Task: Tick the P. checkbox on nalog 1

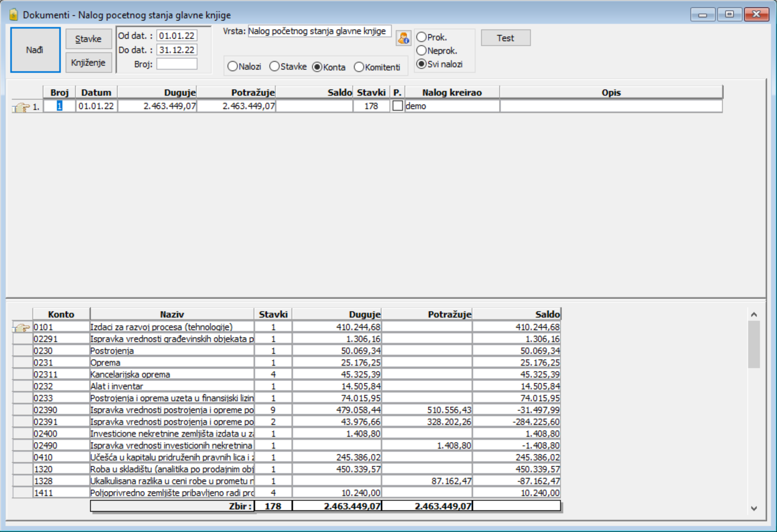Action: (x=397, y=106)
